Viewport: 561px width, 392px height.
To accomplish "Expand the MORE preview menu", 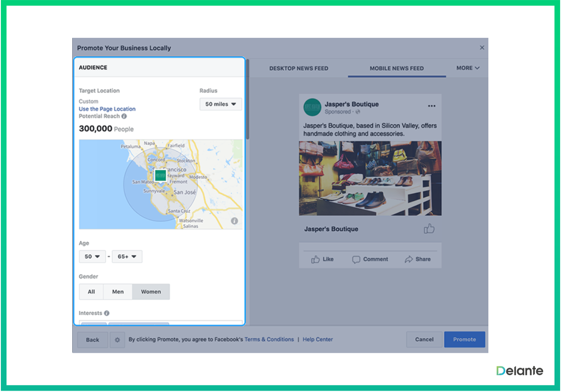I will click(468, 68).
